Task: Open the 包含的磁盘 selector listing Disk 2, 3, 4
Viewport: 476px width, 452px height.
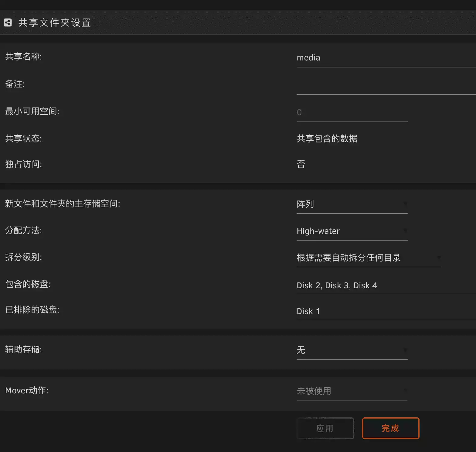Action: 386,286
